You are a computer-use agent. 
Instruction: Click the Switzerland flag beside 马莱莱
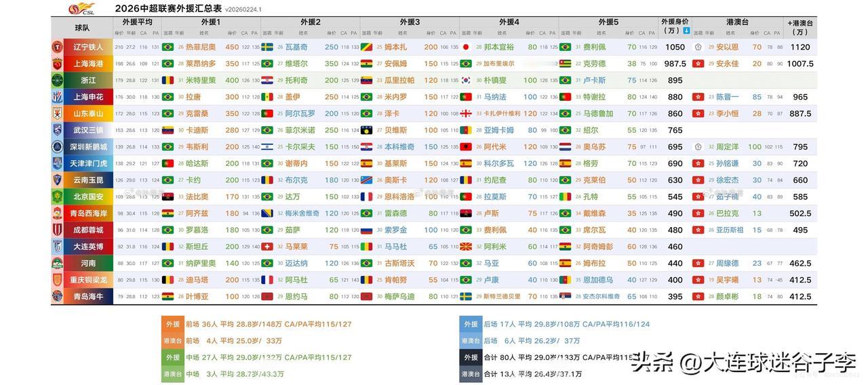pyautogui.click(x=267, y=247)
